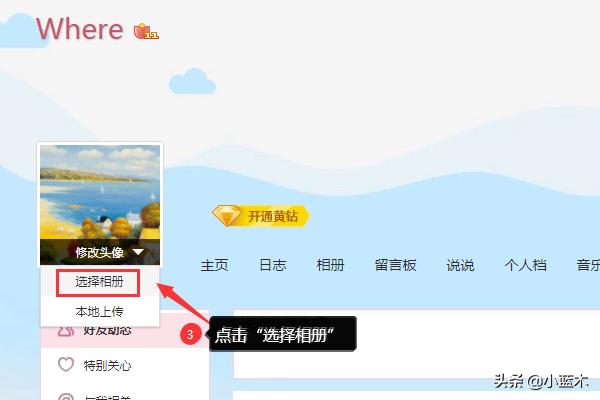Choose 本地上传 from the avatar menu
This screenshot has width=600, height=400.
click(x=99, y=312)
